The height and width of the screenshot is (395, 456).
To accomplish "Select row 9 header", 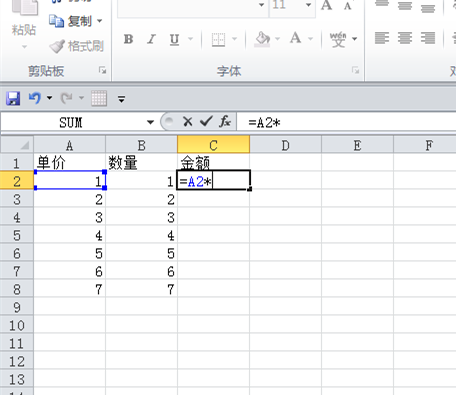I will coord(17,307).
